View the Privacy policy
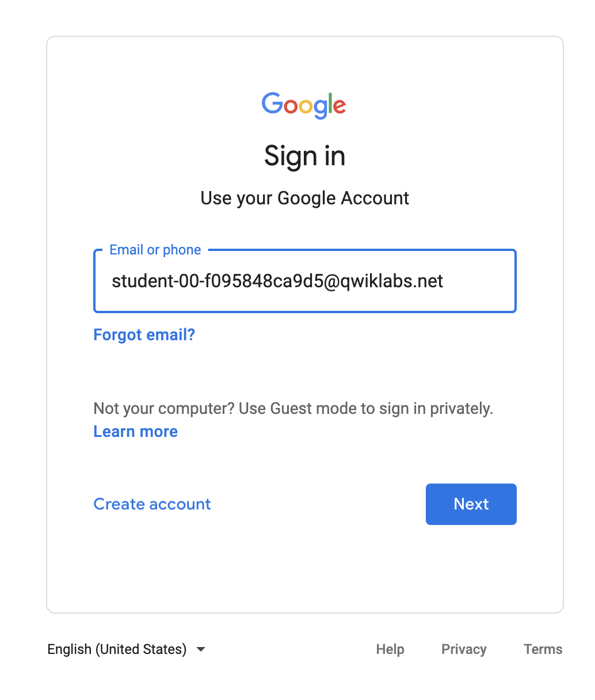The image size is (595, 700). click(464, 649)
